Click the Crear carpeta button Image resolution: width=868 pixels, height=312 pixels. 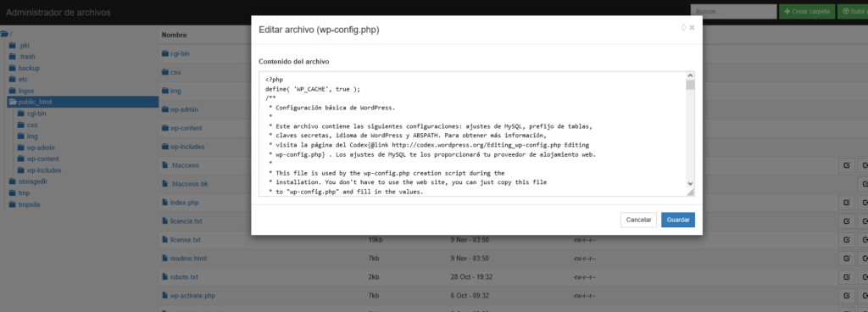807,12
